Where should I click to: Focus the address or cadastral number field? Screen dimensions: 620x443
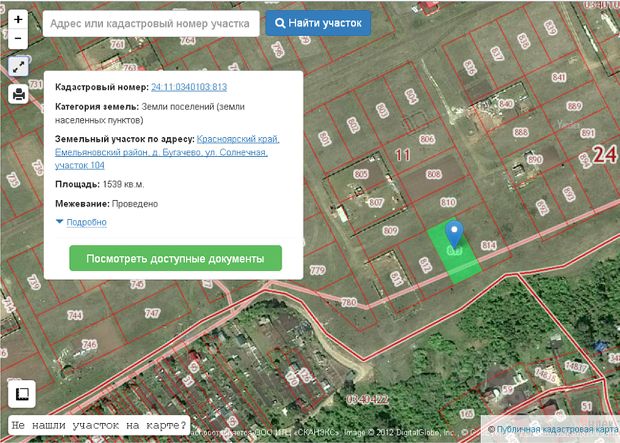pyautogui.click(x=149, y=23)
